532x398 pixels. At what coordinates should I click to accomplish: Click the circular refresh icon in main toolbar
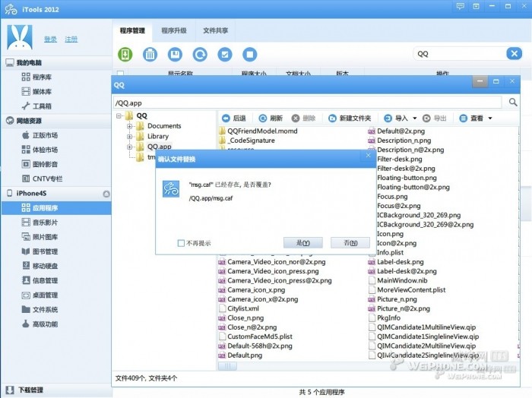click(200, 54)
